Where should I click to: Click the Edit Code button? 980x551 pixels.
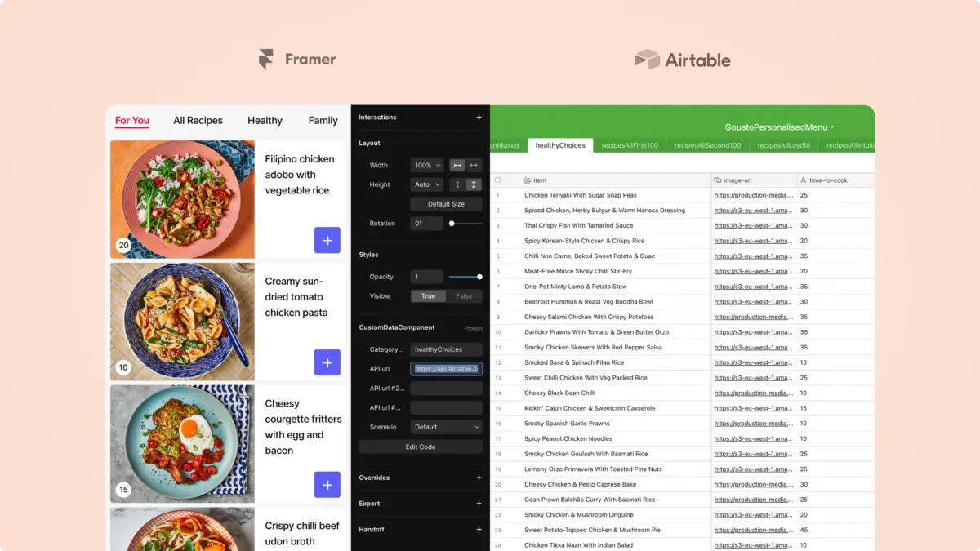pyautogui.click(x=421, y=447)
